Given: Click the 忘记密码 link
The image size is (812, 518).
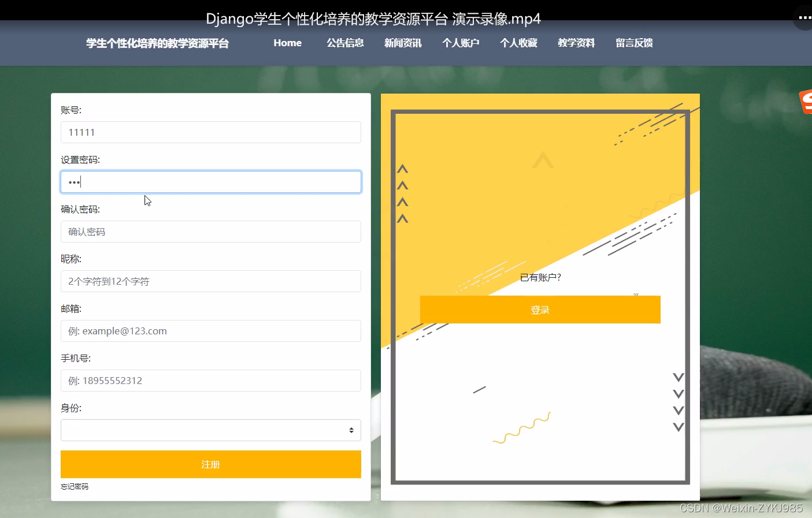Looking at the screenshot, I should (x=75, y=487).
